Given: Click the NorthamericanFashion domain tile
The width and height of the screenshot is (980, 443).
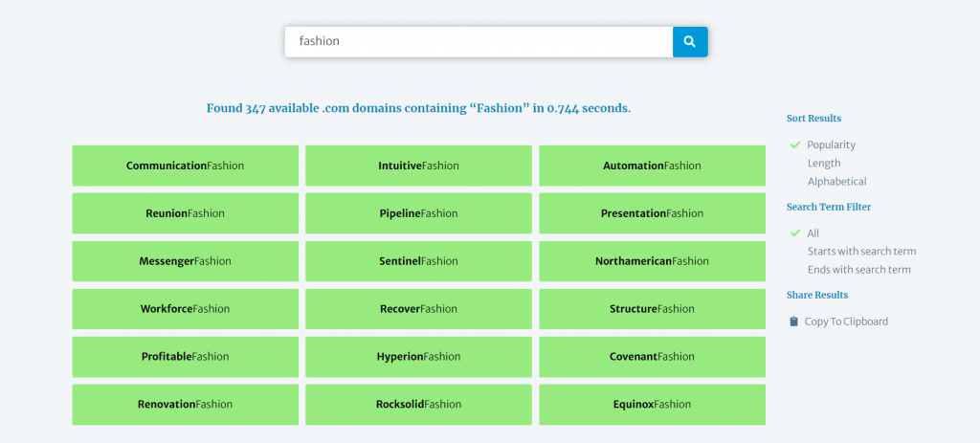Looking at the screenshot, I should [x=652, y=261].
